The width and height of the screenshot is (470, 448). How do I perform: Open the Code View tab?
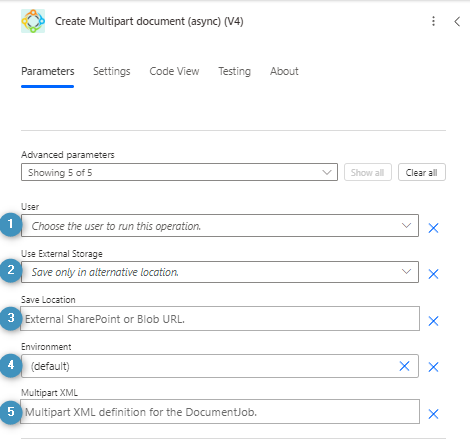(x=174, y=71)
